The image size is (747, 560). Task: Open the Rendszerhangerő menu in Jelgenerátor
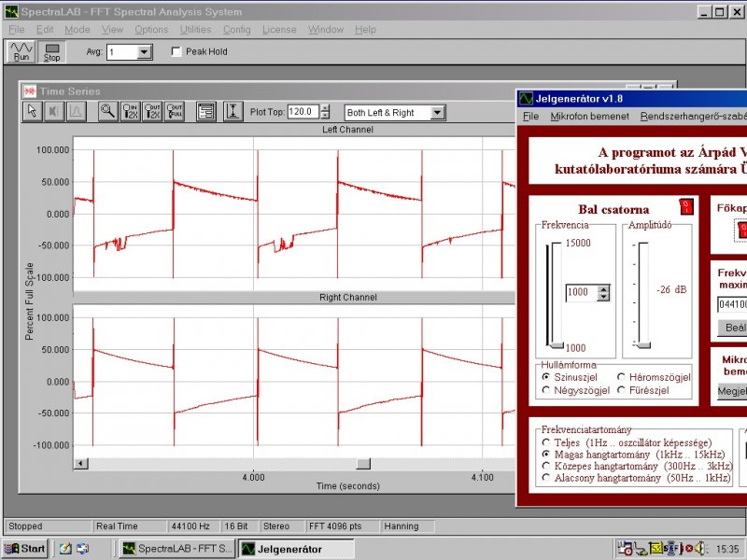pos(693,116)
